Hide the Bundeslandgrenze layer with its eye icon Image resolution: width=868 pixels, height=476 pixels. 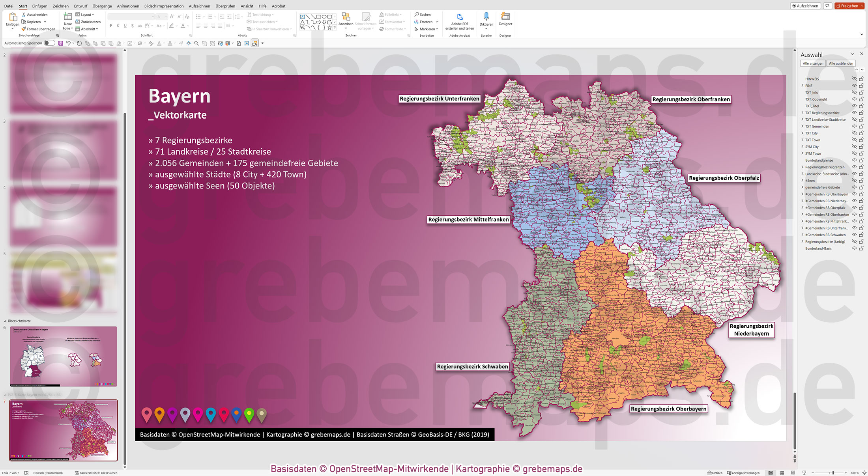855,160
